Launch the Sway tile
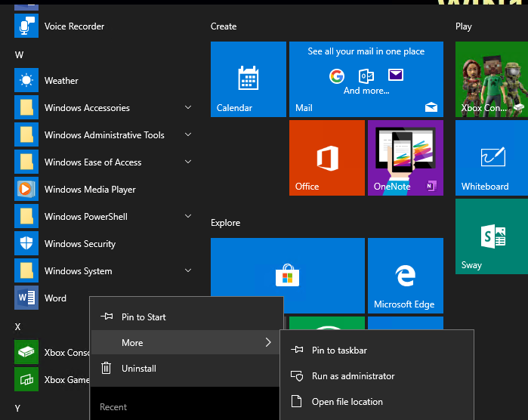This screenshot has width=528, height=420. (492, 236)
